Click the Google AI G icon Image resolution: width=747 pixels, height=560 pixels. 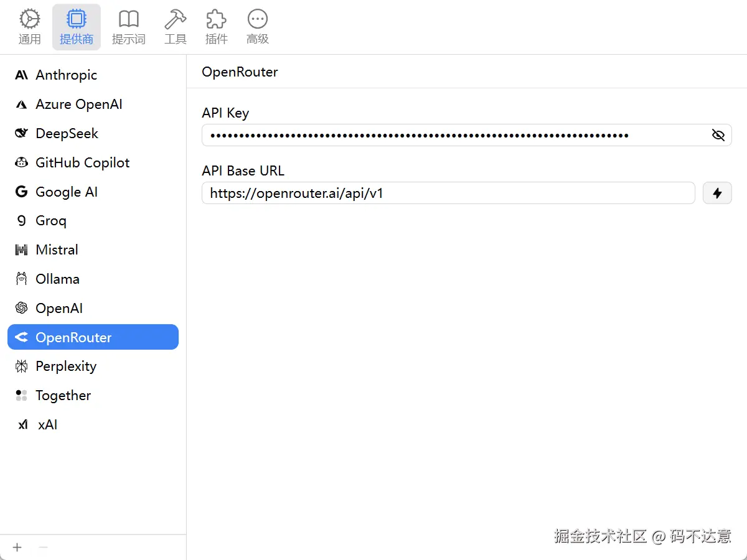pyautogui.click(x=22, y=192)
